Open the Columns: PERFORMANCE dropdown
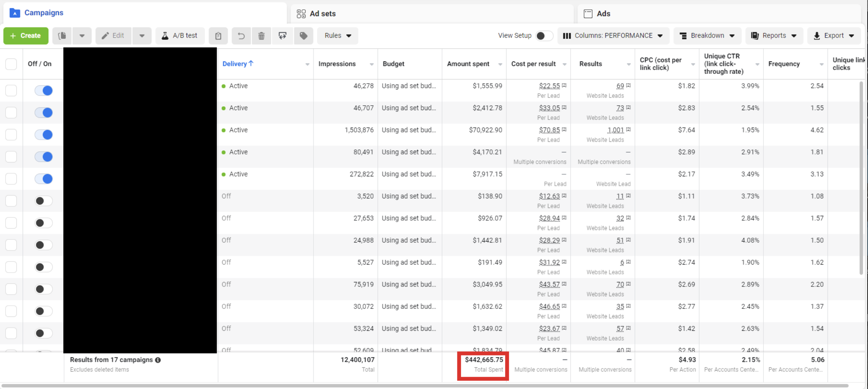The width and height of the screenshot is (868, 389). click(613, 36)
